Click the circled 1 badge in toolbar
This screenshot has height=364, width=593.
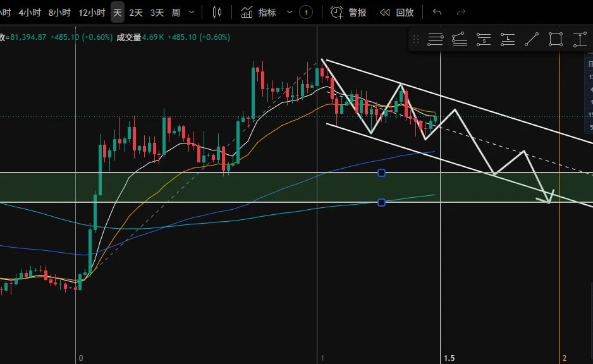coord(306,13)
